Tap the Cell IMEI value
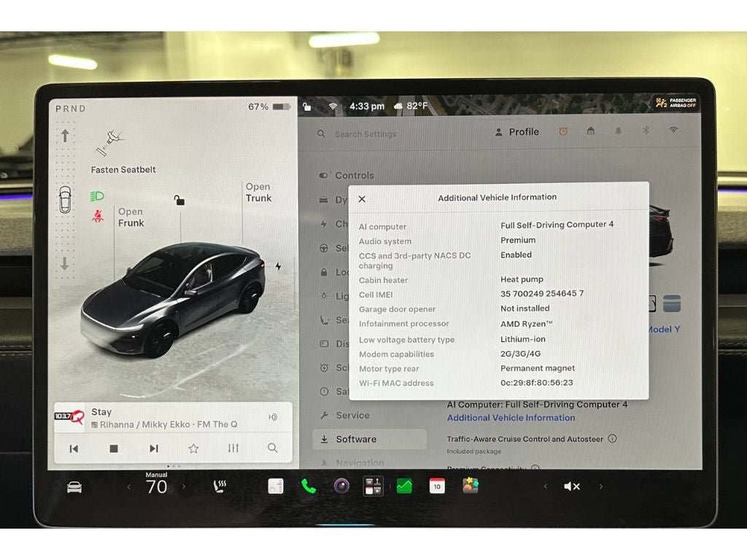Image resolution: width=747 pixels, height=560 pixels. (x=542, y=294)
